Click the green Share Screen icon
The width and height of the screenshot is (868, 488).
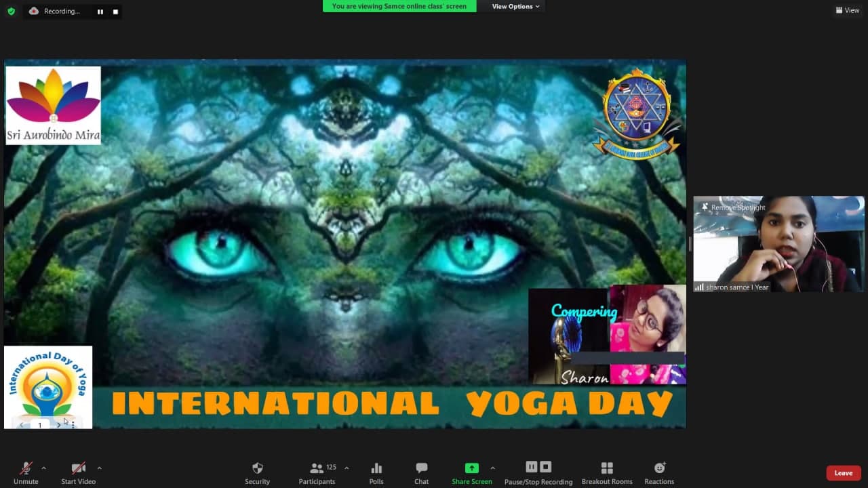click(471, 468)
